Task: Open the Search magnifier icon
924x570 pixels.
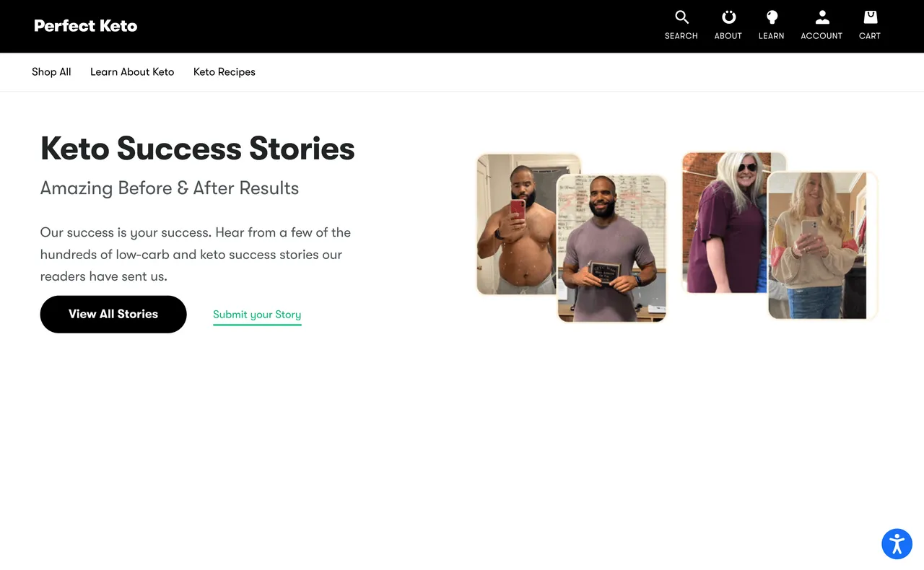Action: (x=681, y=18)
